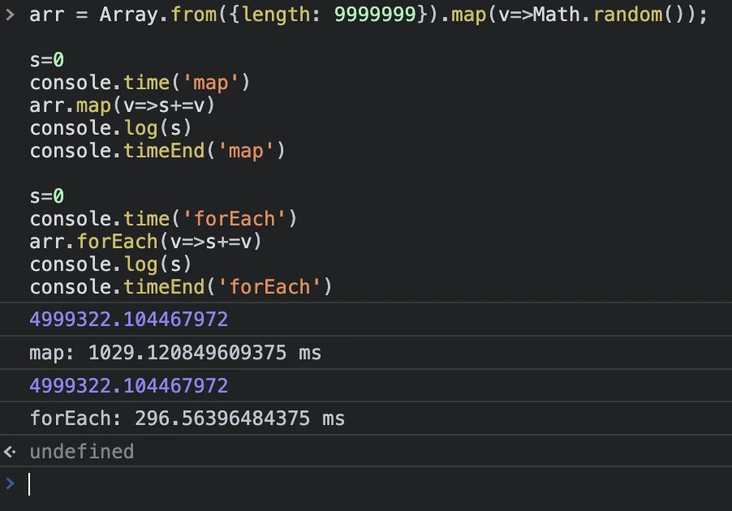Click the console.time('map') line
The width and height of the screenshot is (732, 511).
[140, 83]
